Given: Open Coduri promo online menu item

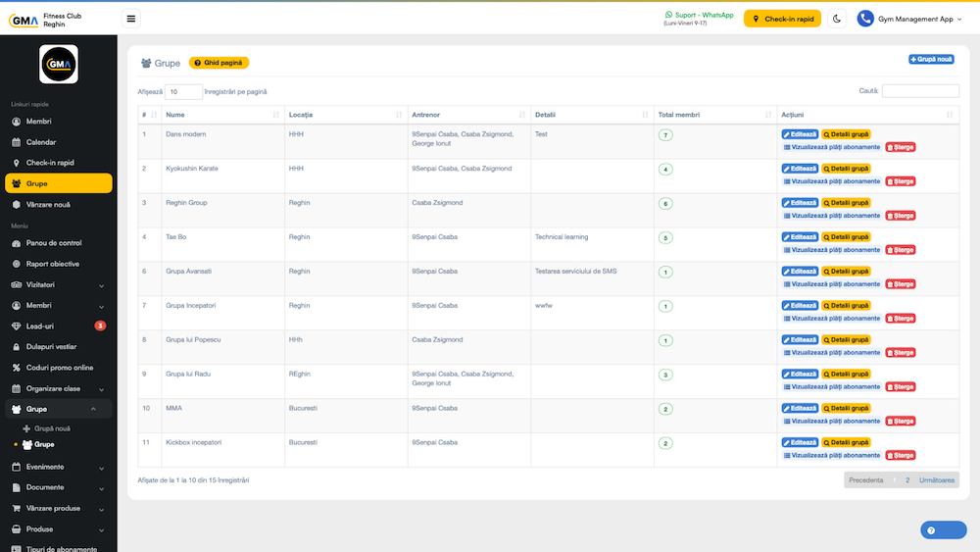Looking at the screenshot, I should [59, 368].
